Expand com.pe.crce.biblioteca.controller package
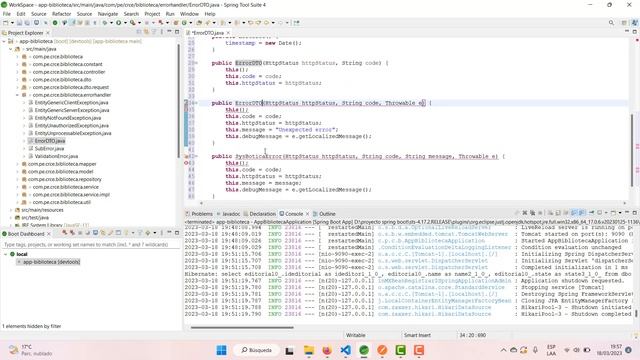640x360 pixels. [x=17, y=72]
